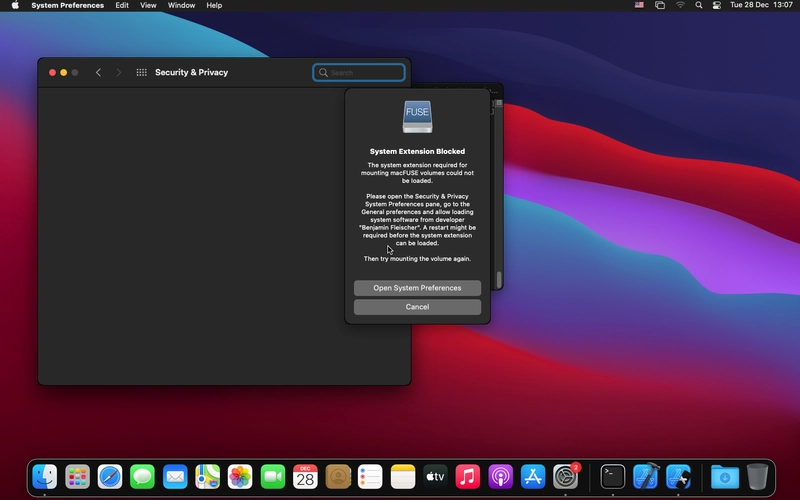Open Mail from the Dock
800x500 pixels.
tap(175, 477)
